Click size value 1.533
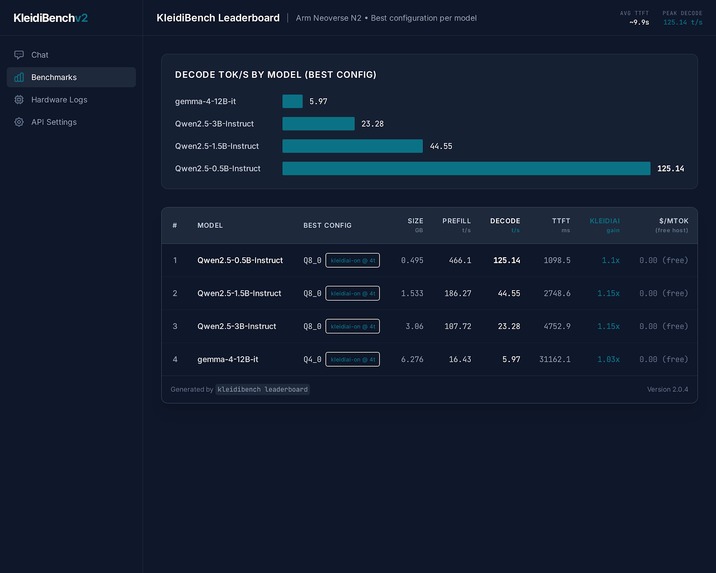Viewport: 716px width, 573px height. point(412,293)
